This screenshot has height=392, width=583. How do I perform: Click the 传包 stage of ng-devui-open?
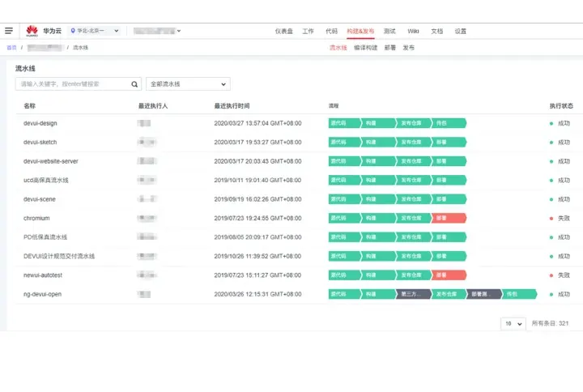tap(519, 294)
